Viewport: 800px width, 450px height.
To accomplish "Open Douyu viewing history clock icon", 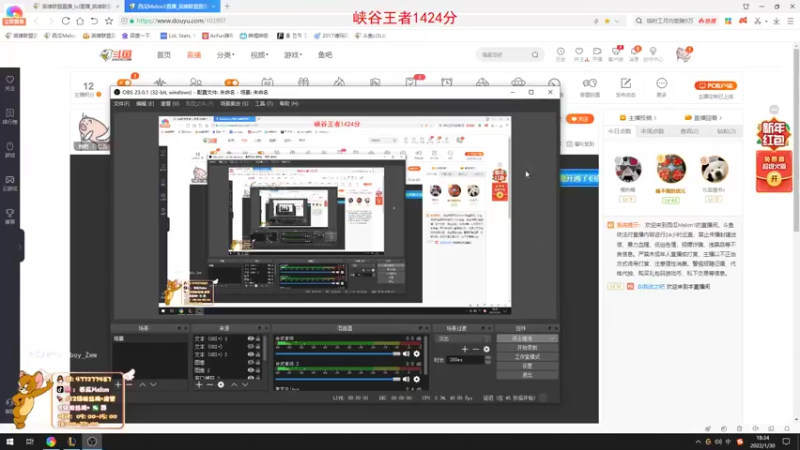I will click(x=561, y=52).
